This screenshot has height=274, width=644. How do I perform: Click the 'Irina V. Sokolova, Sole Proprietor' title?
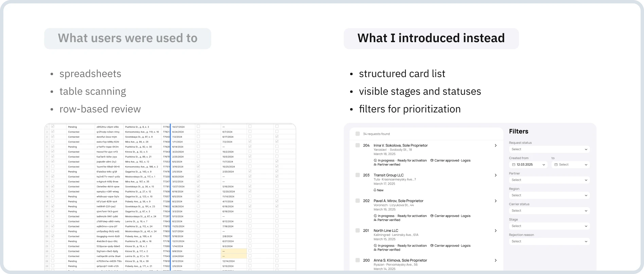click(401, 145)
